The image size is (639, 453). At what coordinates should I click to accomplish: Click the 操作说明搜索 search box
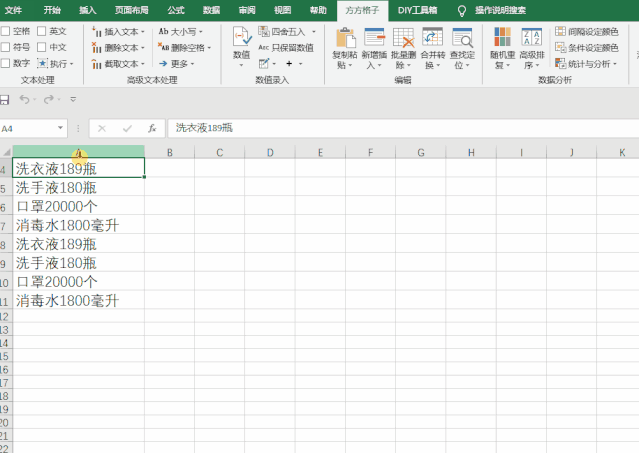click(x=500, y=11)
